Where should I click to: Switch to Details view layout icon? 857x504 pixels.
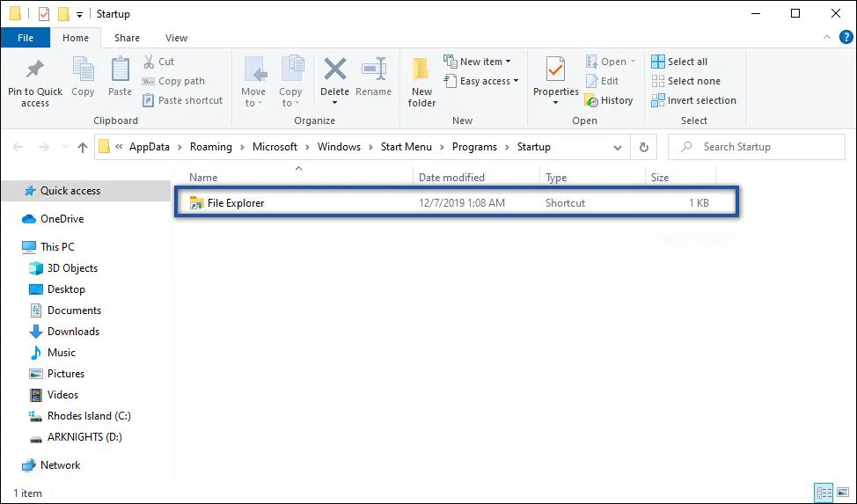[x=824, y=493]
